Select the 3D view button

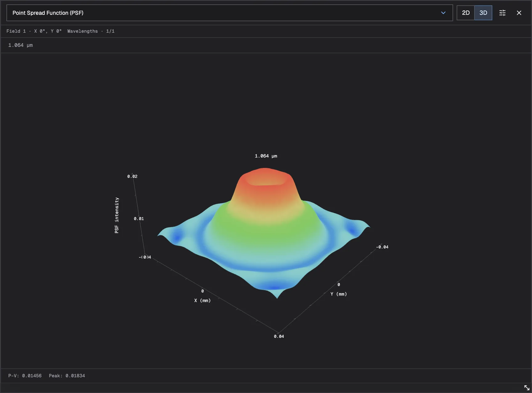pos(483,13)
